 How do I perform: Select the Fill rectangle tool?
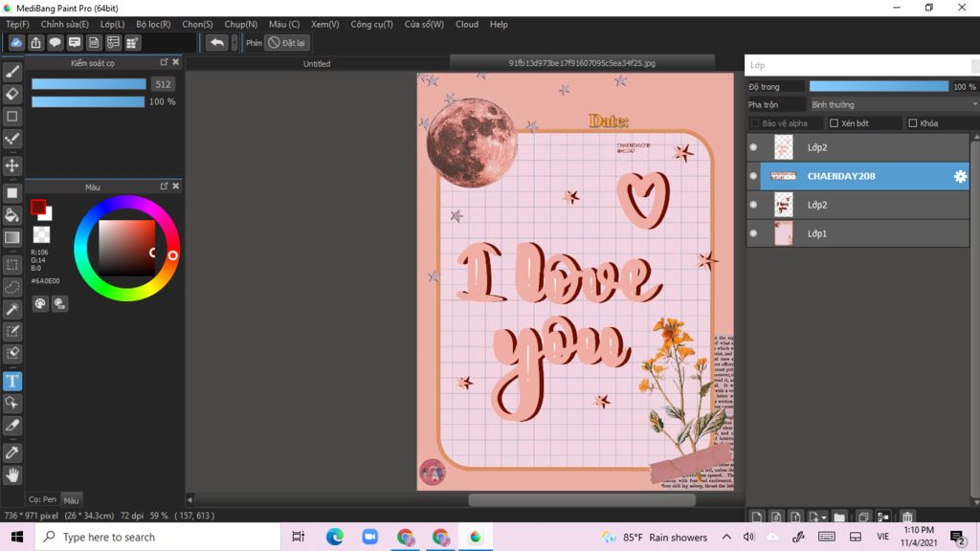[x=11, y=193]
